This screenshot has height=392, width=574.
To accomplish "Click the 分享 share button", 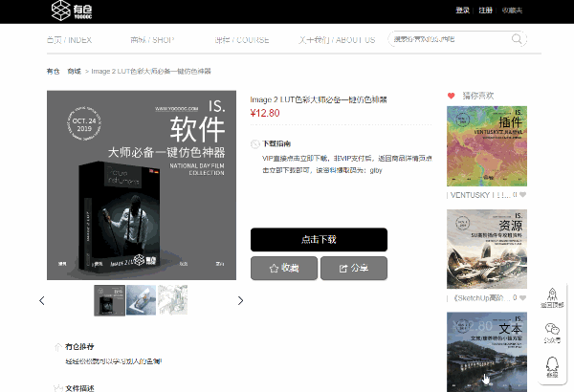I will [x=354, y=269].
